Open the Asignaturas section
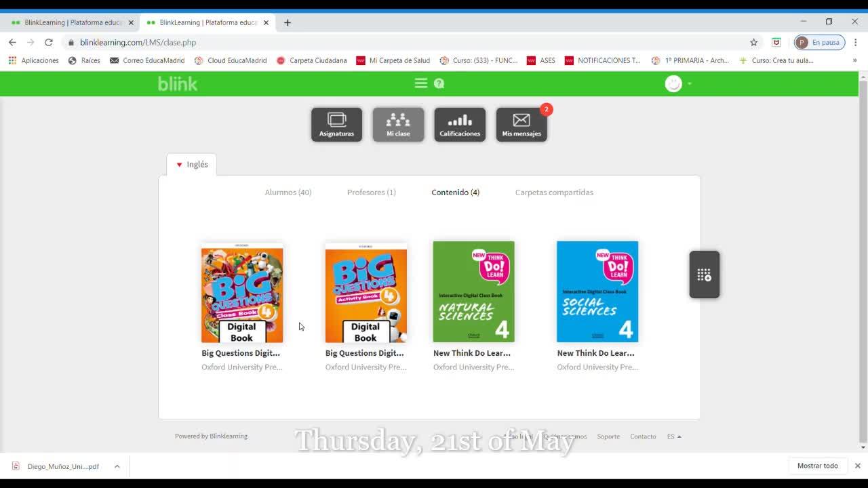Viewport: 868px width, 488px height. pyautogui.click(x=336, y=125)
